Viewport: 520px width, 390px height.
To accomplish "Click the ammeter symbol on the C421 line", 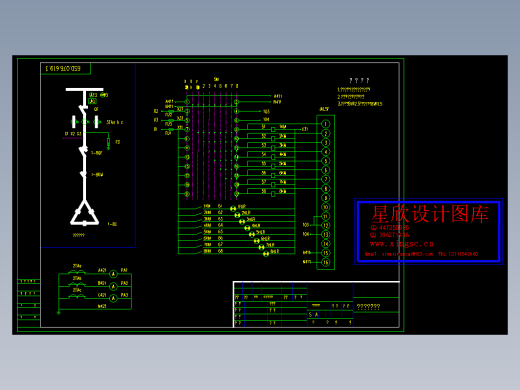I will click(113, 298).
